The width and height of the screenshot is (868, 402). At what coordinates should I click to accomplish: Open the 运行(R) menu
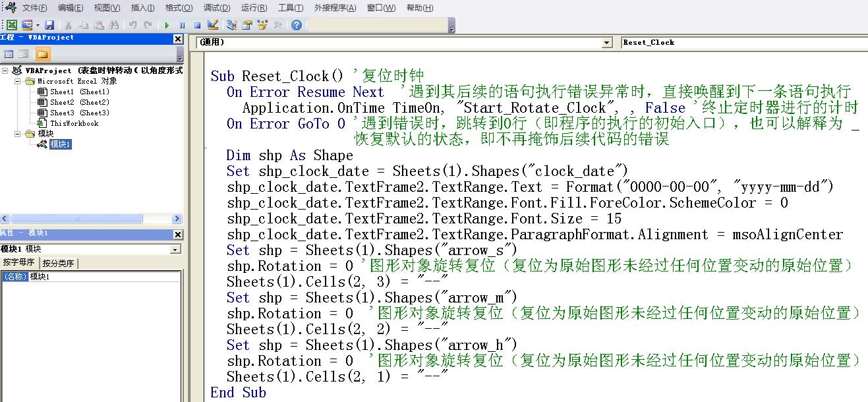[253, 8]
